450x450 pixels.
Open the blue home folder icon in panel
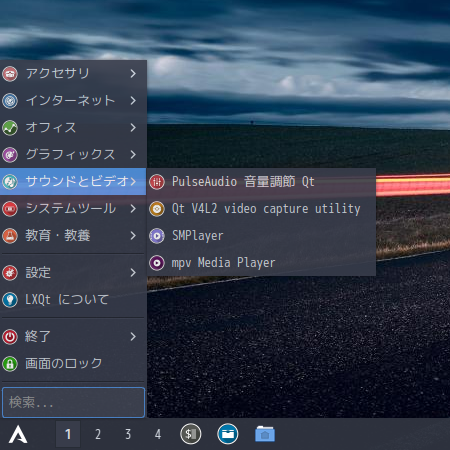[x=265, y=434]
